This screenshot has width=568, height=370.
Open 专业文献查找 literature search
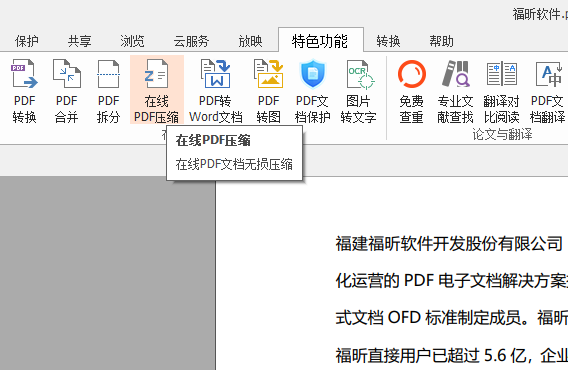pyautogui.click(x=455, y=91)
